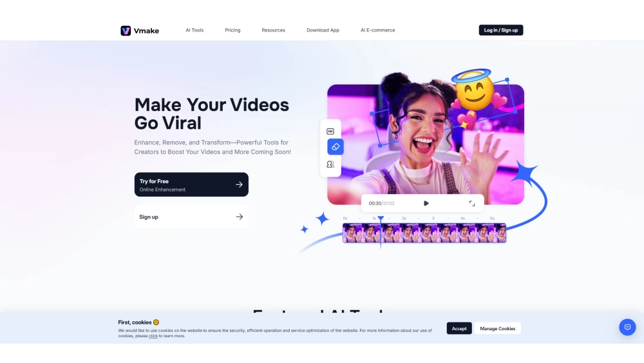Click the Vmake brand name text
The image size is (644, 363).
click(146, 30)
